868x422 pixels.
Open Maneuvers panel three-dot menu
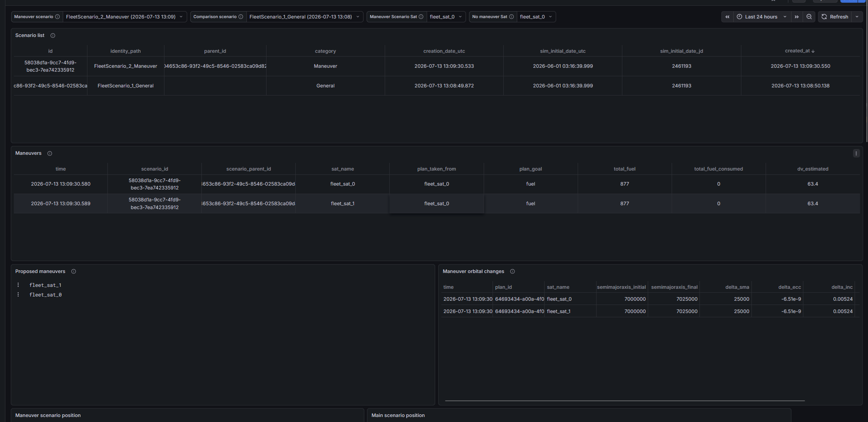click(x=856, y=153)
